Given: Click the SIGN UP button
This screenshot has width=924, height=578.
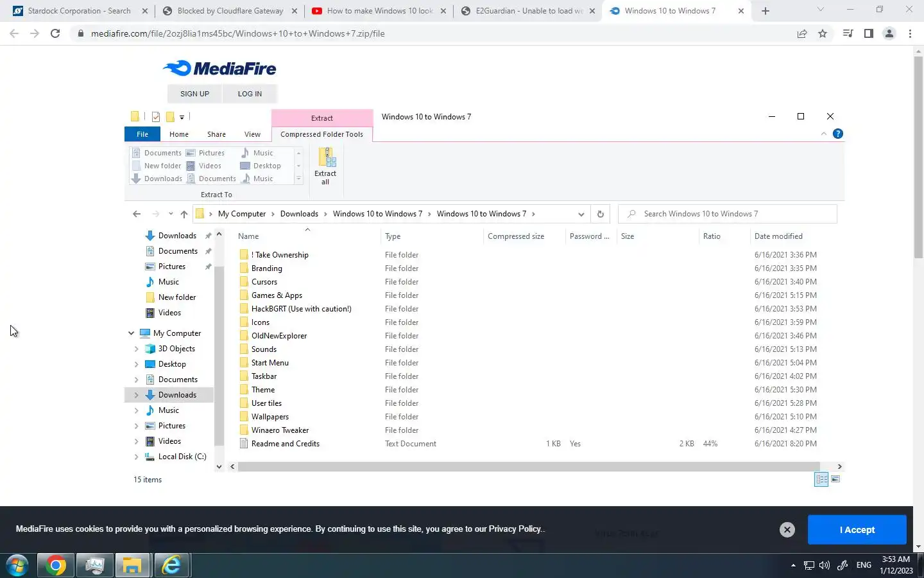Looking at the screenshot, I should point(194,94).
